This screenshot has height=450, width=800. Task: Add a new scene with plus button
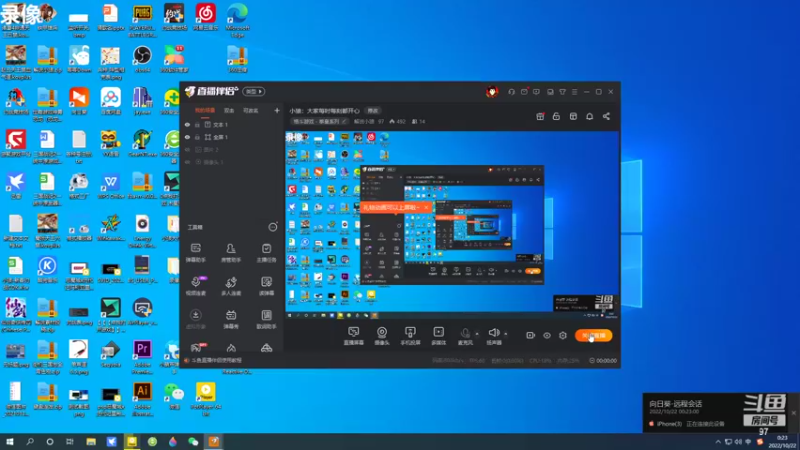tap(277, 110)
